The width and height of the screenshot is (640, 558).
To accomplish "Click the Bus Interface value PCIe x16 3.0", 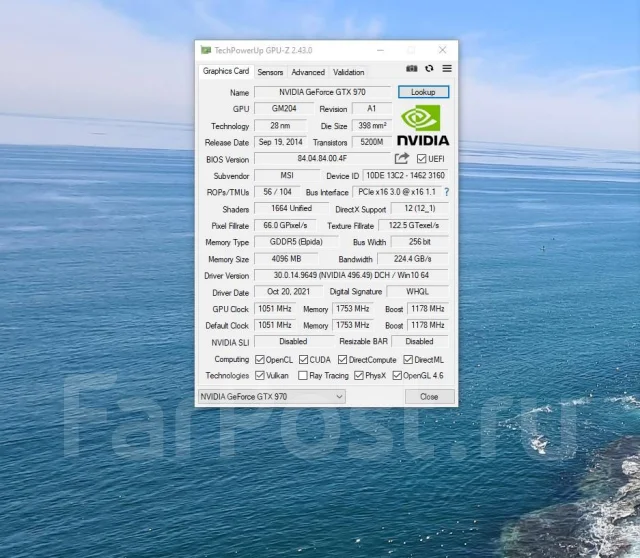I will 397,192.
